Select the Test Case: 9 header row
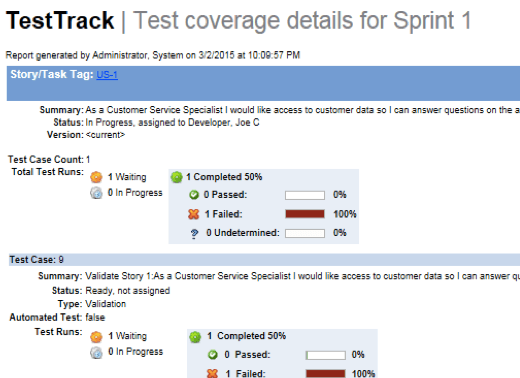 [x=264, y=260]
